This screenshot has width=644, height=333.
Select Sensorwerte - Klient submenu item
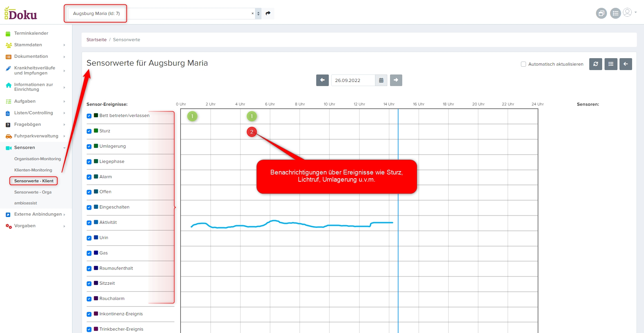tap(34, 181)
